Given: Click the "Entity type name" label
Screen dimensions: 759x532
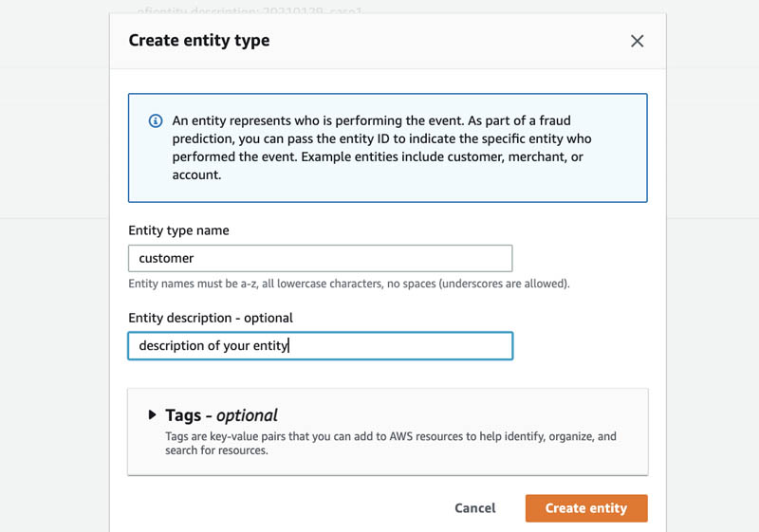Looking at the screenshot, I should pyautogui.click(x=178, y=230).
